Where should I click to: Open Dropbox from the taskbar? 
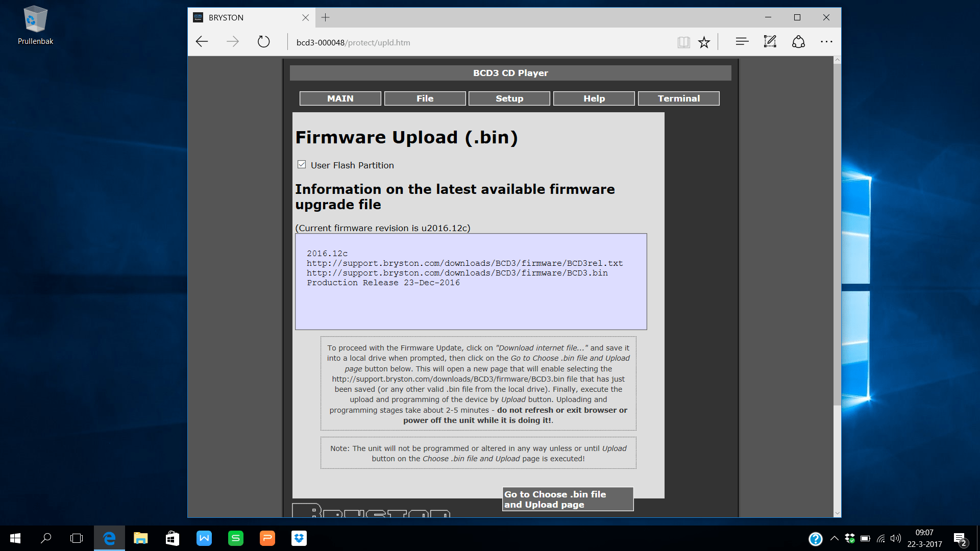(x=299, y=538)
